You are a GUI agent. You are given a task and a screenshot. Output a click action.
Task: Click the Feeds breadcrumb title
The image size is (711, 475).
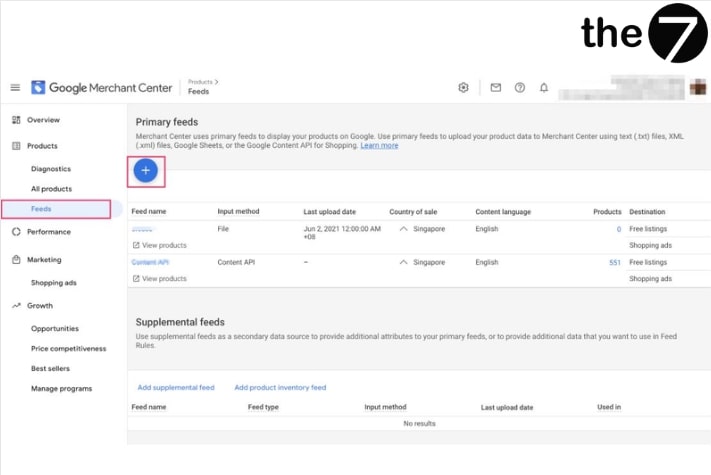pyautogui.click(x=199, y=92)
